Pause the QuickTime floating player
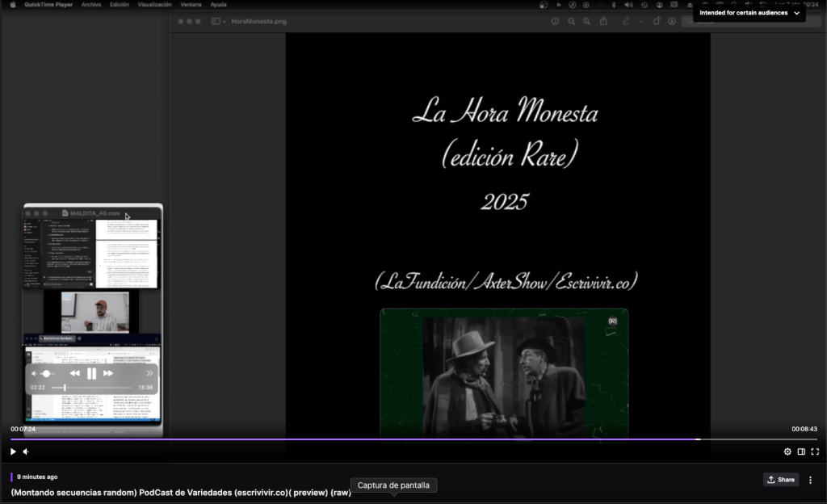Screen dimensions: 827x504 coord(91,373)
